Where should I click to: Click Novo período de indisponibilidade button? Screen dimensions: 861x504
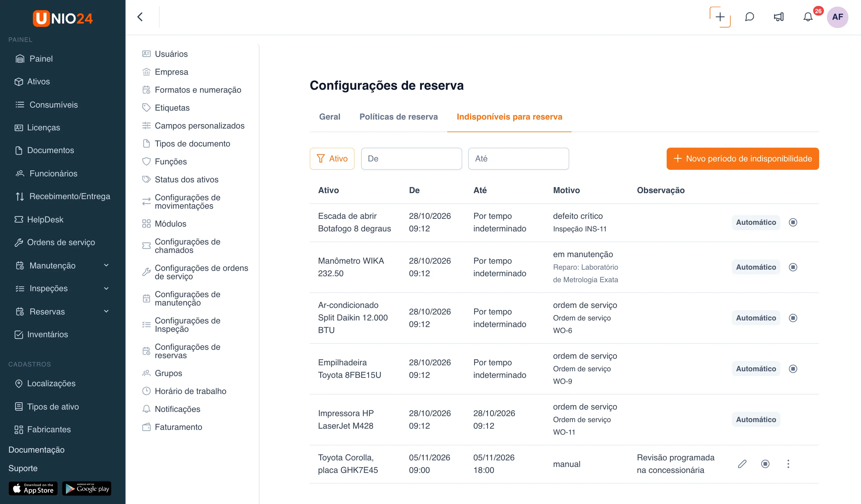click(x=743, y=158)
